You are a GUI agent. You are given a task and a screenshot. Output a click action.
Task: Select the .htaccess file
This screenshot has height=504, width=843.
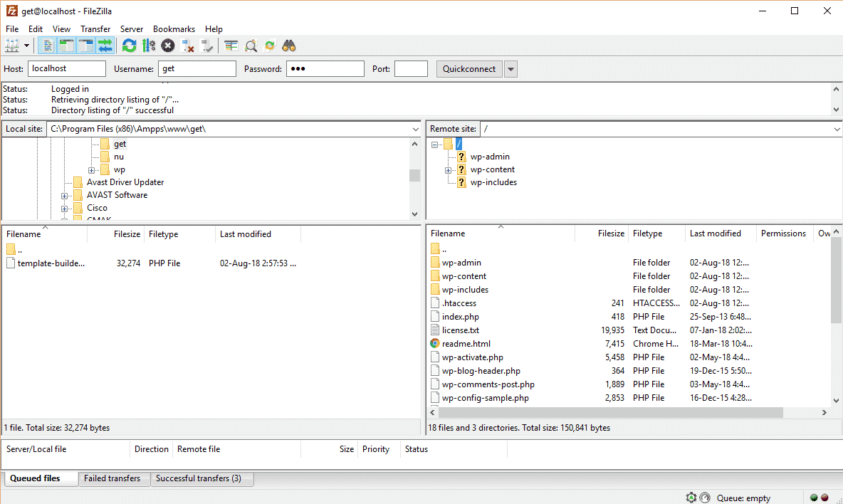[459, 303]
